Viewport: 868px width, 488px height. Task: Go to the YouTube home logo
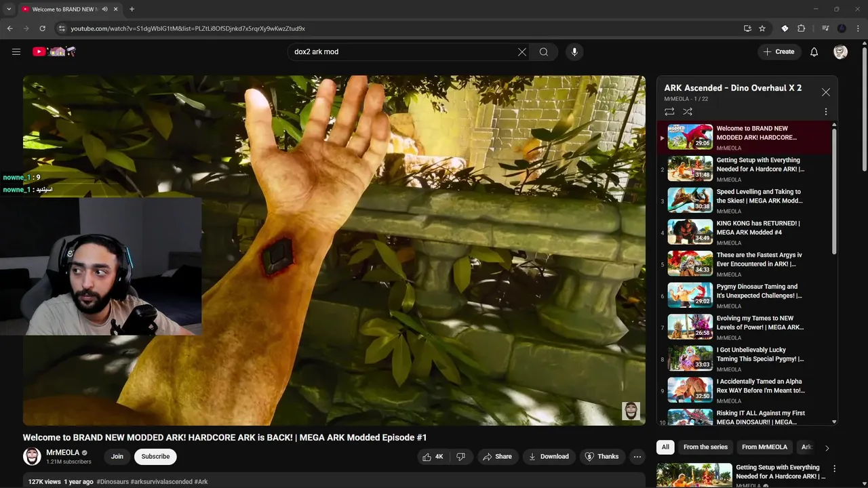(54, 52)
